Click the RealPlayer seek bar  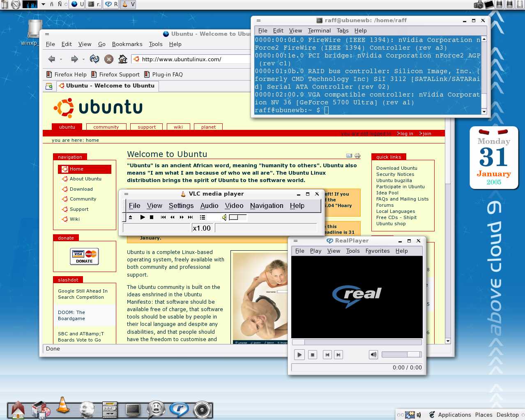click(x=357, y=342)
